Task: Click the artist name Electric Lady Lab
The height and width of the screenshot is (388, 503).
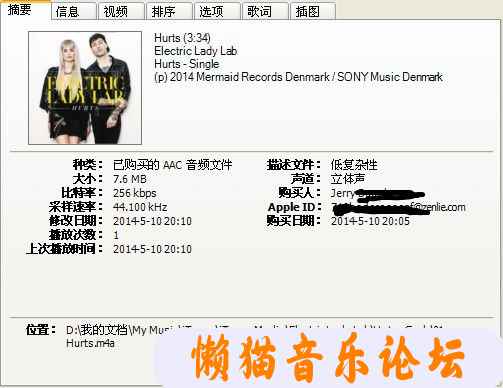Action: pyautogui.click(x=196, y=51)
